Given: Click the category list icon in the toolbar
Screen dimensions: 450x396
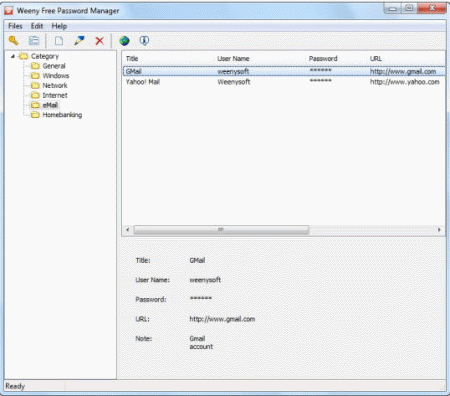Looking at the screenshot, I should (x=34, y=41).
